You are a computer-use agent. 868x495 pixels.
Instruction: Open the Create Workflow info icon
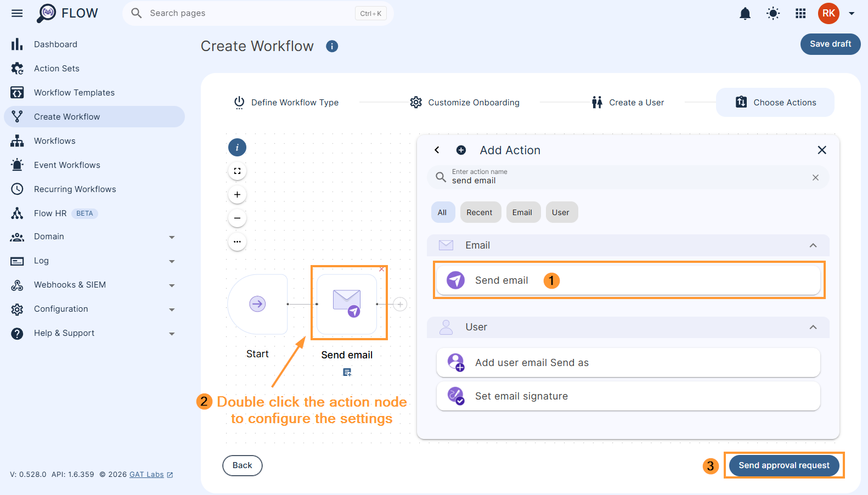pos(332,47)
